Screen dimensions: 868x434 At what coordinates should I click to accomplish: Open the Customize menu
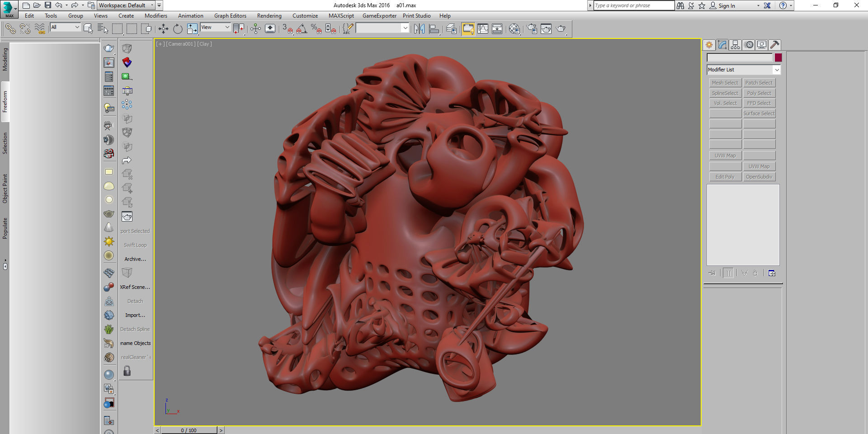pos(305,16)
